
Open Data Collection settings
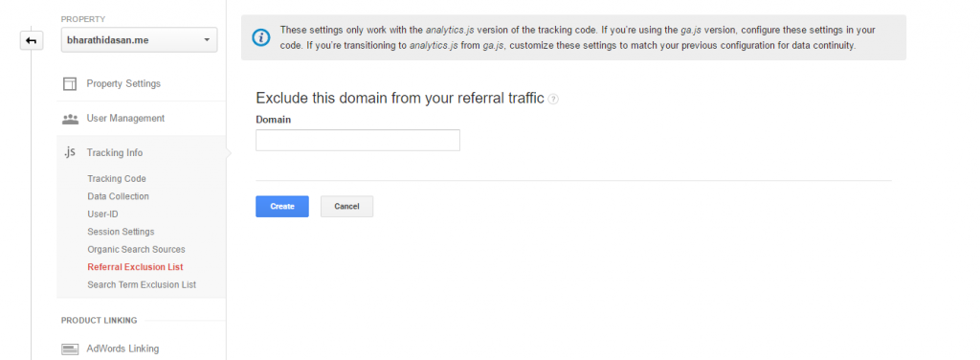tap(118, 196)
